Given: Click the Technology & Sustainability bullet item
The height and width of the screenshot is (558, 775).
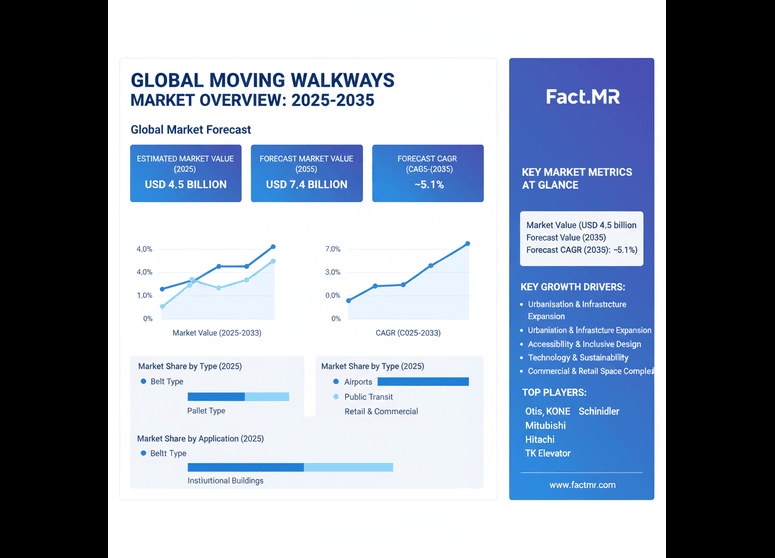Looking at the screenshot, I should (x=579, y=358).
